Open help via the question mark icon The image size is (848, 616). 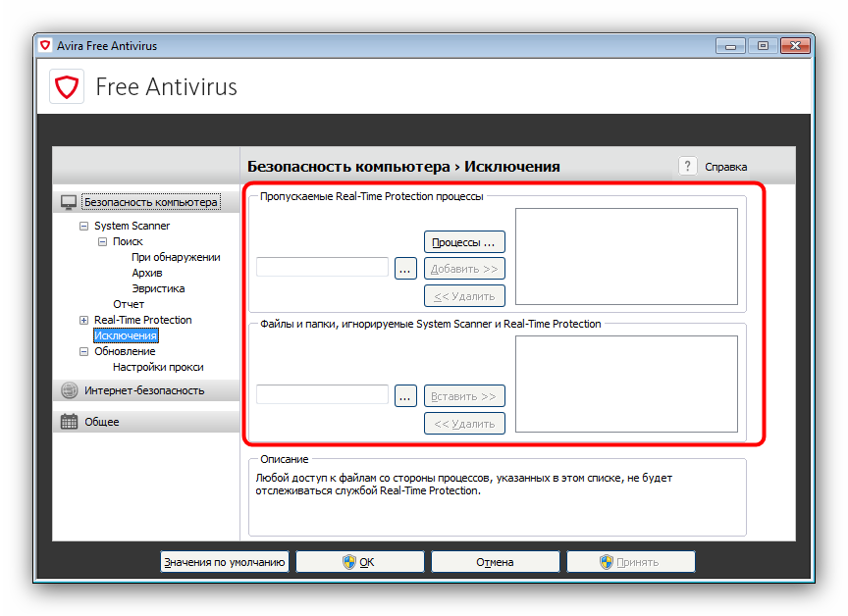(687, 167)
